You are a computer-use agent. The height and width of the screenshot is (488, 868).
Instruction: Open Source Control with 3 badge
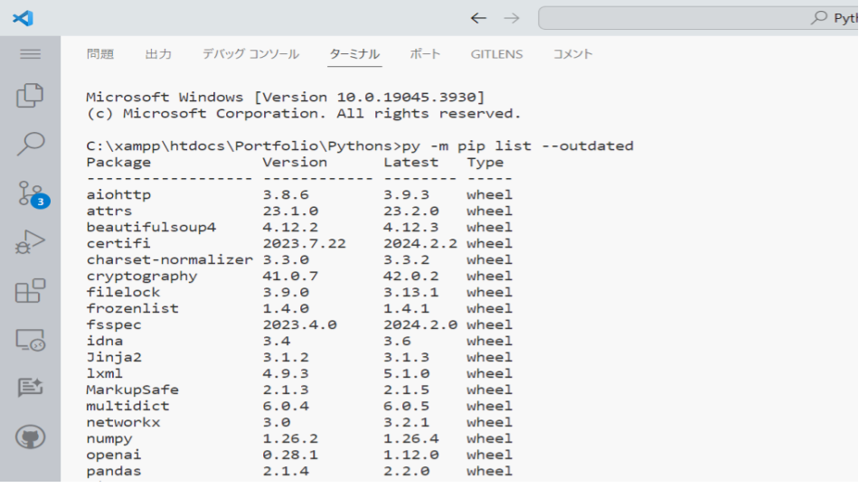click(x=33, y=194)
